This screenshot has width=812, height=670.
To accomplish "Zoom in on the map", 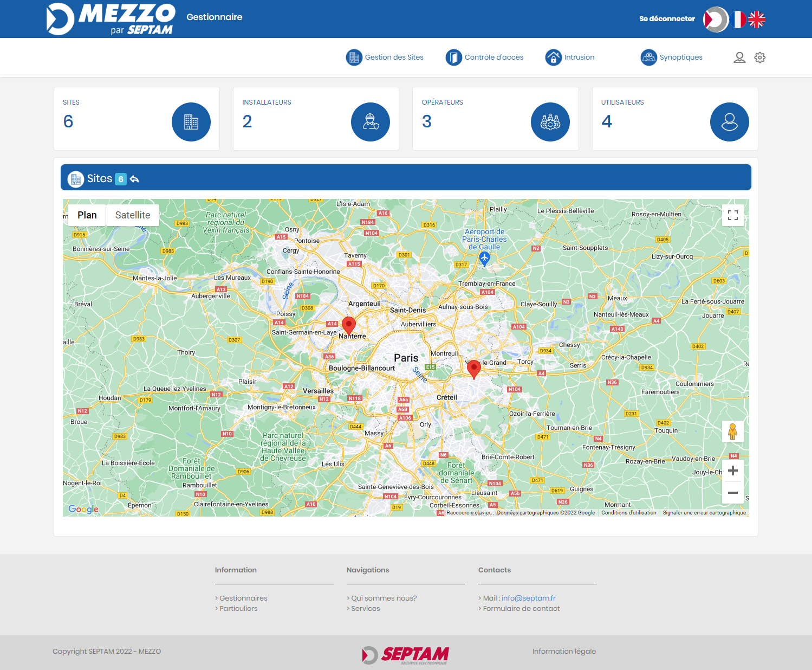I will pos(732,471).
